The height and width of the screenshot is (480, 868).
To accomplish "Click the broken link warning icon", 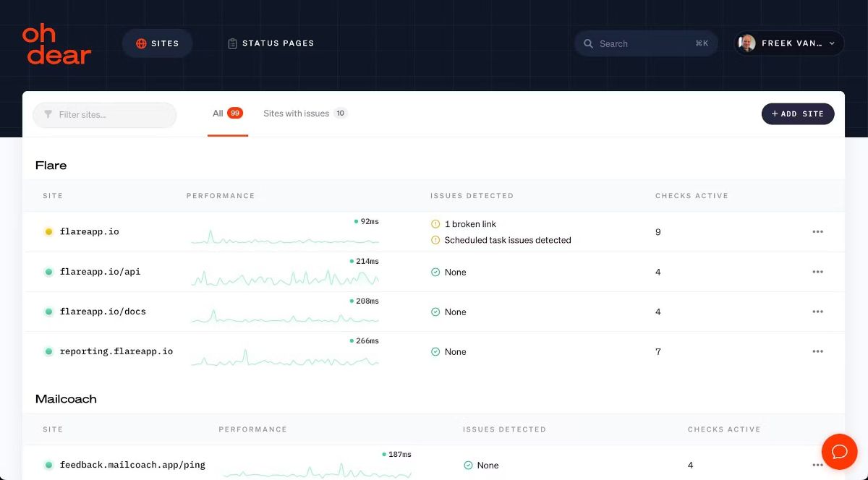I will [435, 224].
